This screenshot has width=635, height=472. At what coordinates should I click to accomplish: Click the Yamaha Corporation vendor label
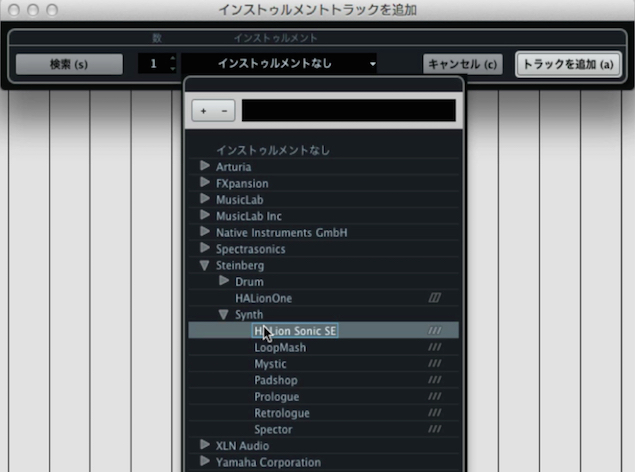pos(268,462)
